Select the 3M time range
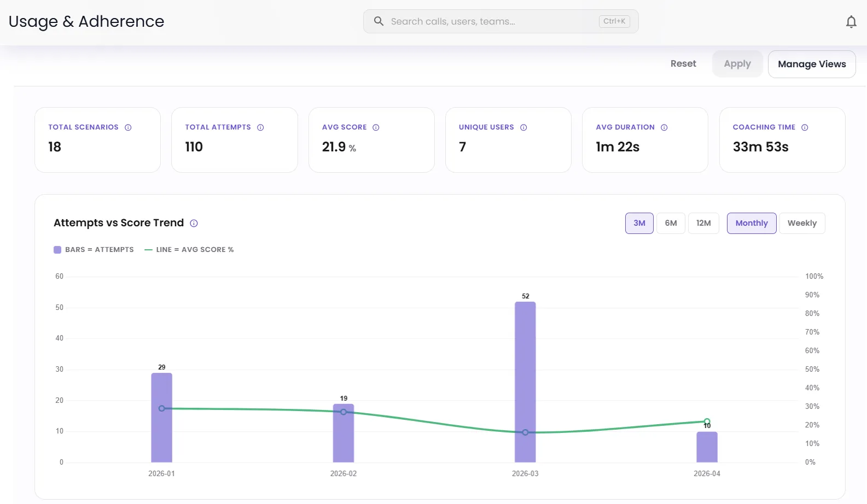 (x=639, y=223)
